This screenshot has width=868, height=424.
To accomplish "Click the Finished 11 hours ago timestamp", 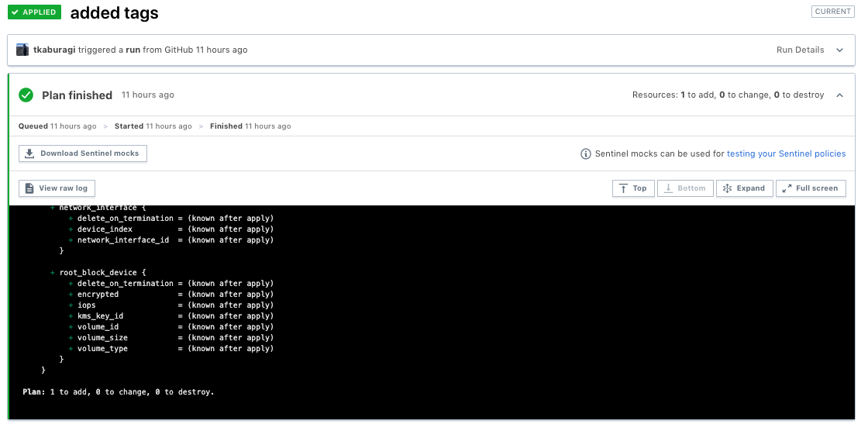I will click(250, 126).
